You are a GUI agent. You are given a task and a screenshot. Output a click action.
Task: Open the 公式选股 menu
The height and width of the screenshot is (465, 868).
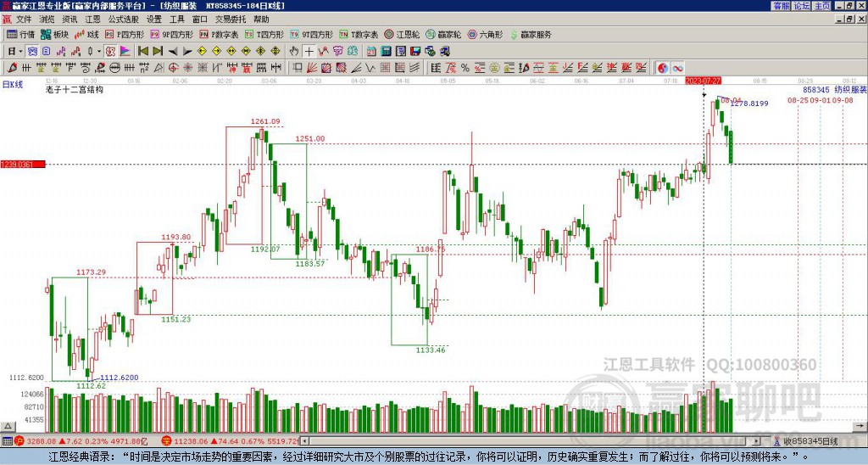(124, 20)
